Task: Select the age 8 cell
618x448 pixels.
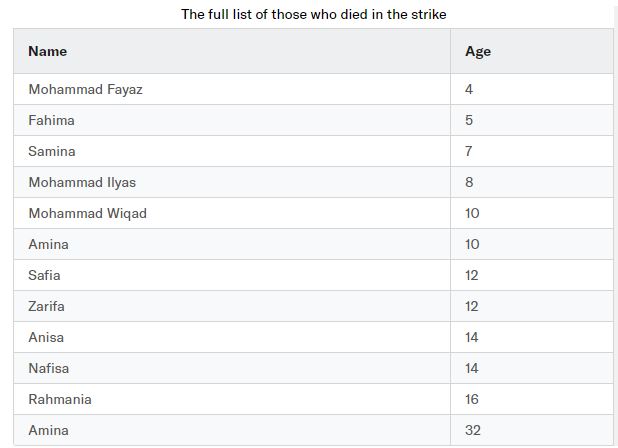Action: [532, 182]
